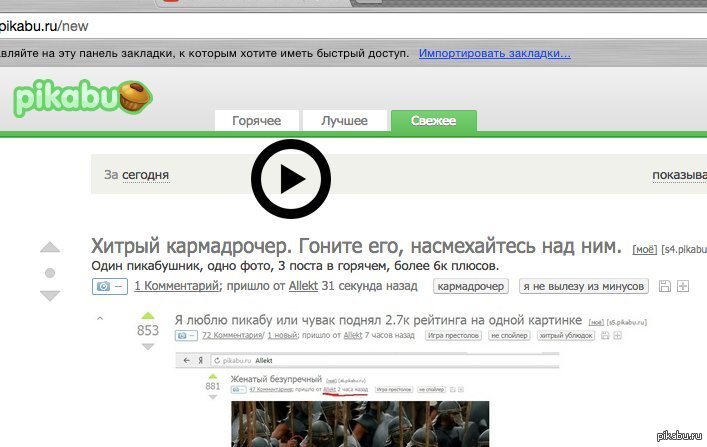Toggle the camera collapse button beside 72 Комментария
707x447 pixels.
(x=186, y=336)
